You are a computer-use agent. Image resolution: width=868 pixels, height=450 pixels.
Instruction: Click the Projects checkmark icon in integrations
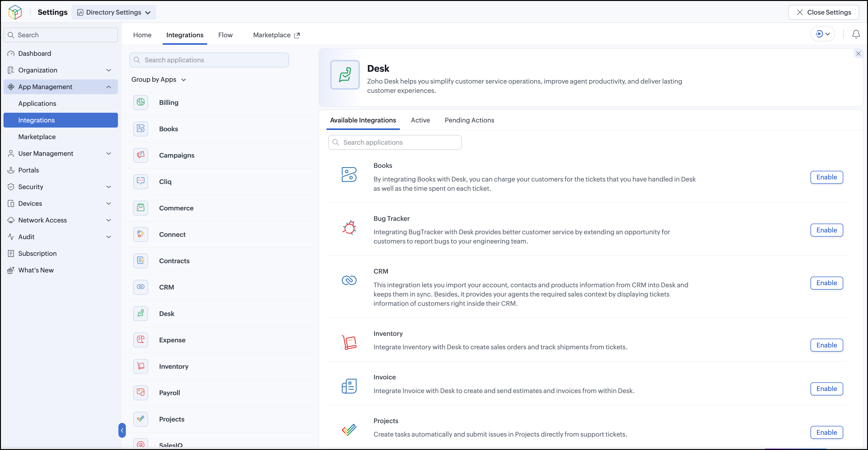(x=349, y=429)
